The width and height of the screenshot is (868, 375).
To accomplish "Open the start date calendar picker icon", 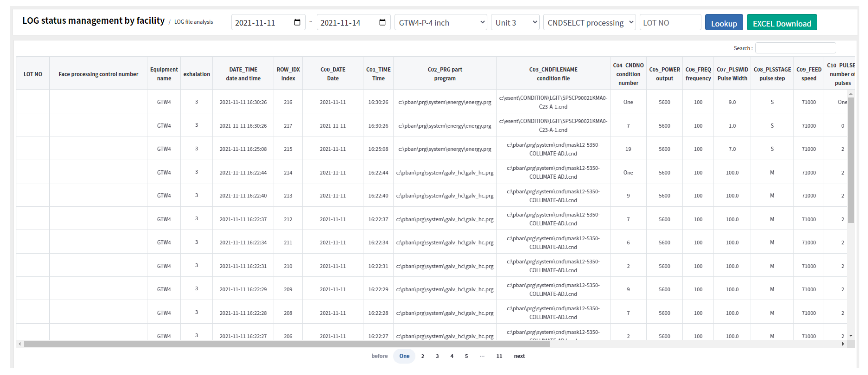I will [x=297, y=23].
